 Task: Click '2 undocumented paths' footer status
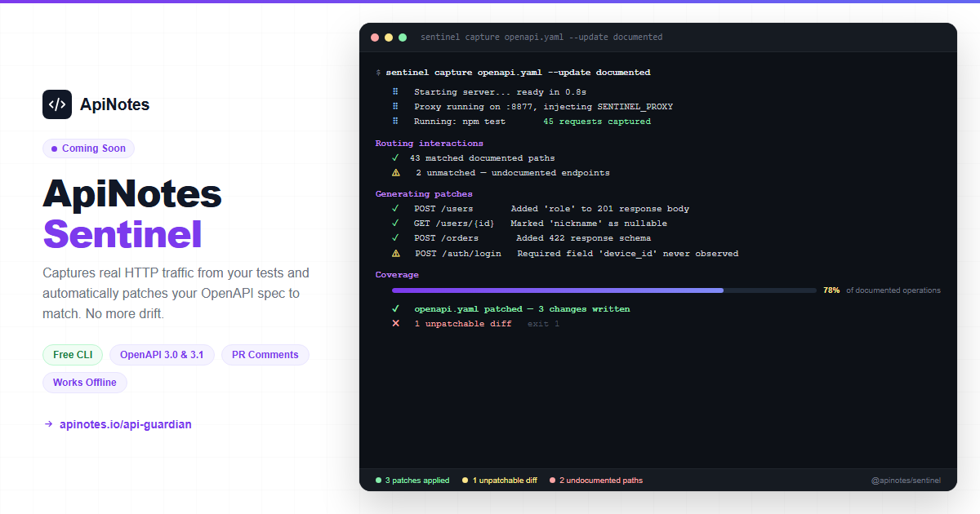coord(596,481)
